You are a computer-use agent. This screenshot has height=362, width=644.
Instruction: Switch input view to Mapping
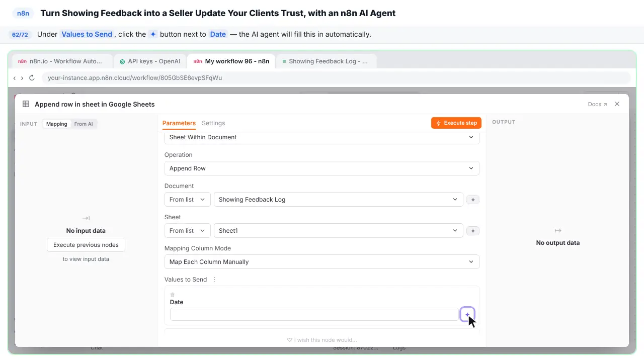point(56,124)
